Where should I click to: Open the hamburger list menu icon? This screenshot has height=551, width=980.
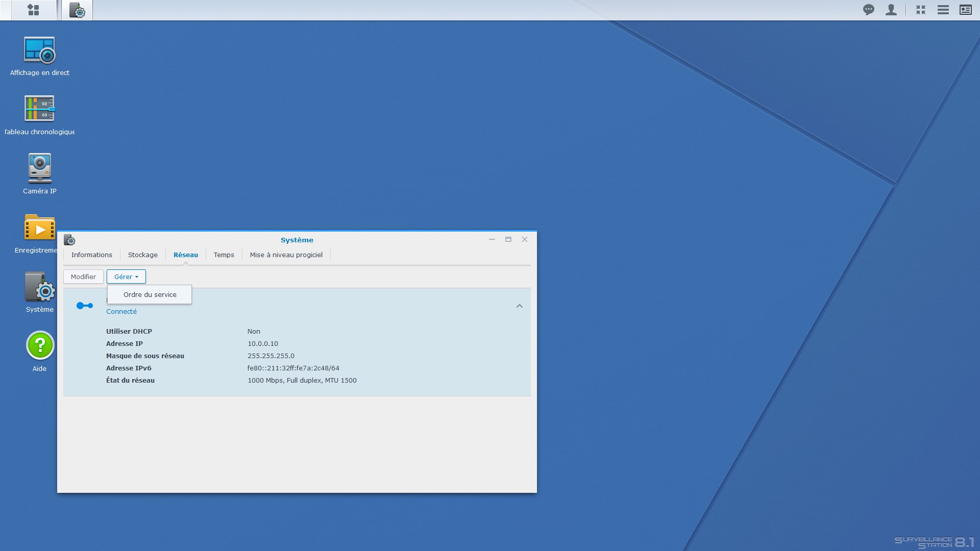(943, 10)
